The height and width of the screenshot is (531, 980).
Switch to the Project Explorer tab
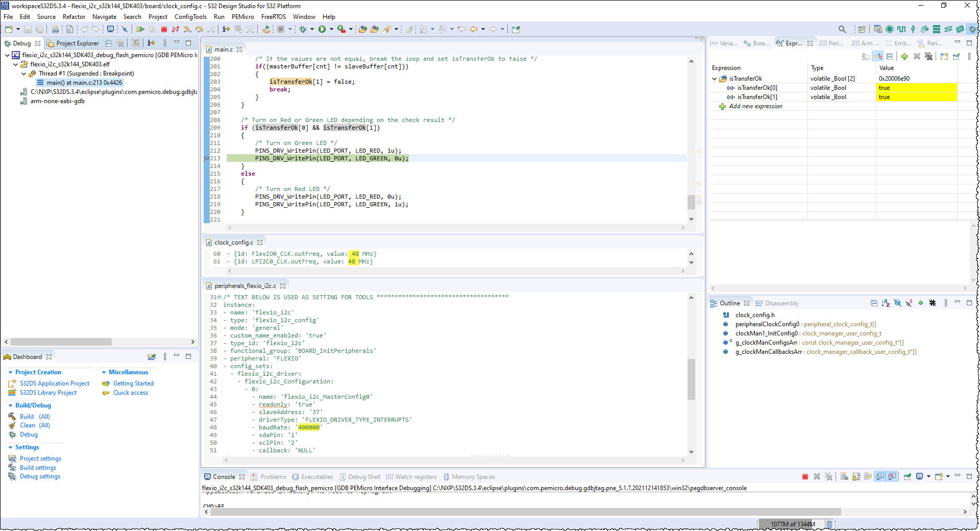(77, 43)
